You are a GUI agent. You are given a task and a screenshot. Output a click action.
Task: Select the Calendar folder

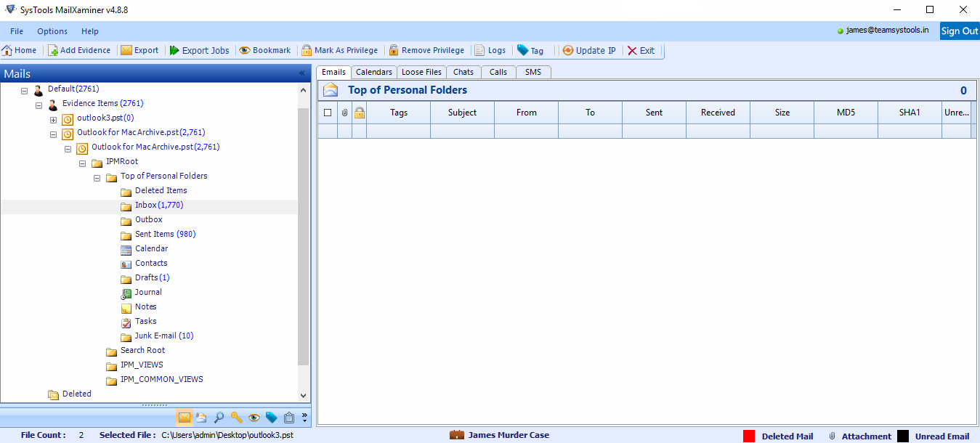pyautogui.click(x=152, y=248)
